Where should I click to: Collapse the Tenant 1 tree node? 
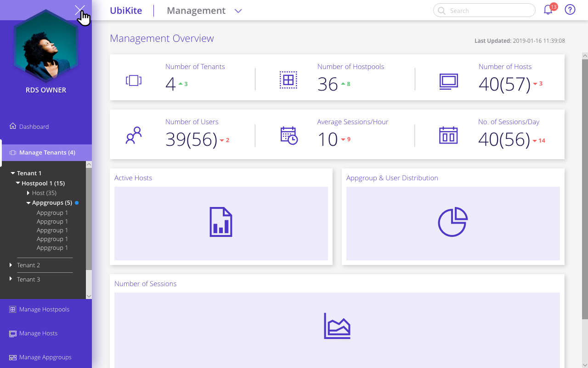tap(13, 173)
